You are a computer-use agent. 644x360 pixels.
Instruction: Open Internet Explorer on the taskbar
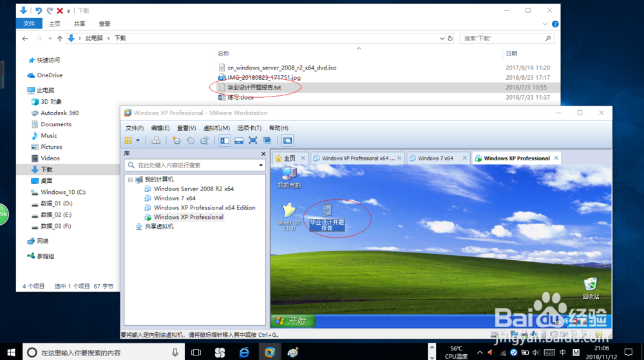[x=244, y=352]
